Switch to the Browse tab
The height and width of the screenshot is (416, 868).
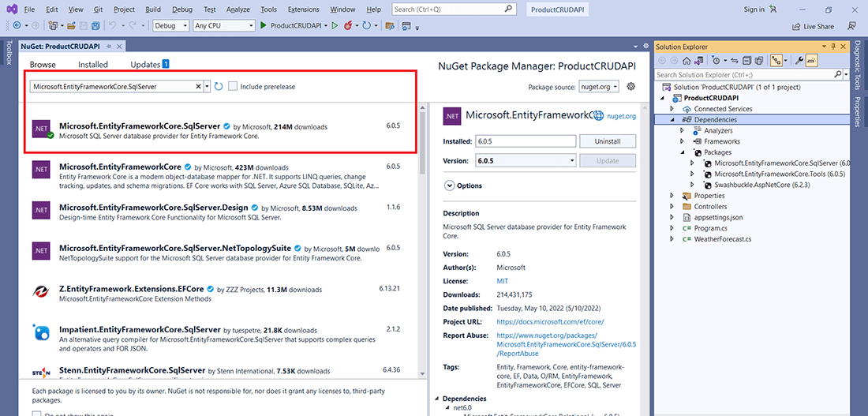pyautogui.click(x=43, y=65)
